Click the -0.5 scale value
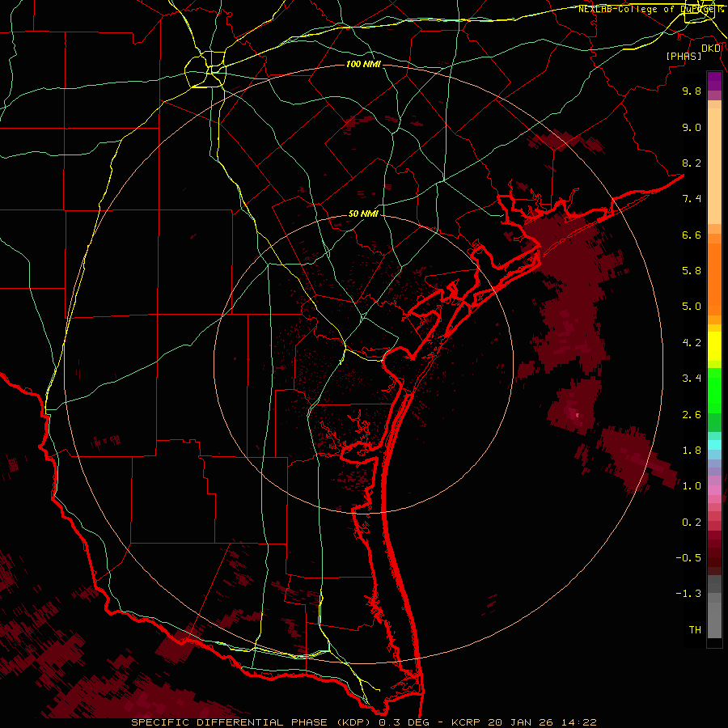Screen dimensions: 728x728 (x=688, y=558)
